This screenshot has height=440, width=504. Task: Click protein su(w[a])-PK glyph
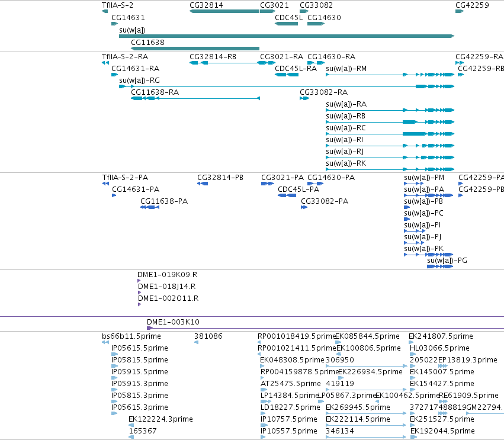pos(428,255)
